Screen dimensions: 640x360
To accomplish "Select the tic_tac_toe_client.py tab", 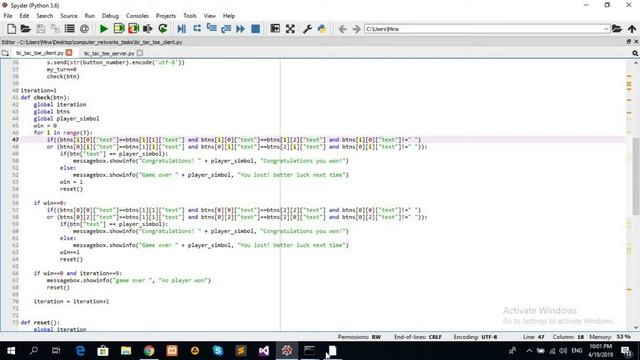I will 40,53.
